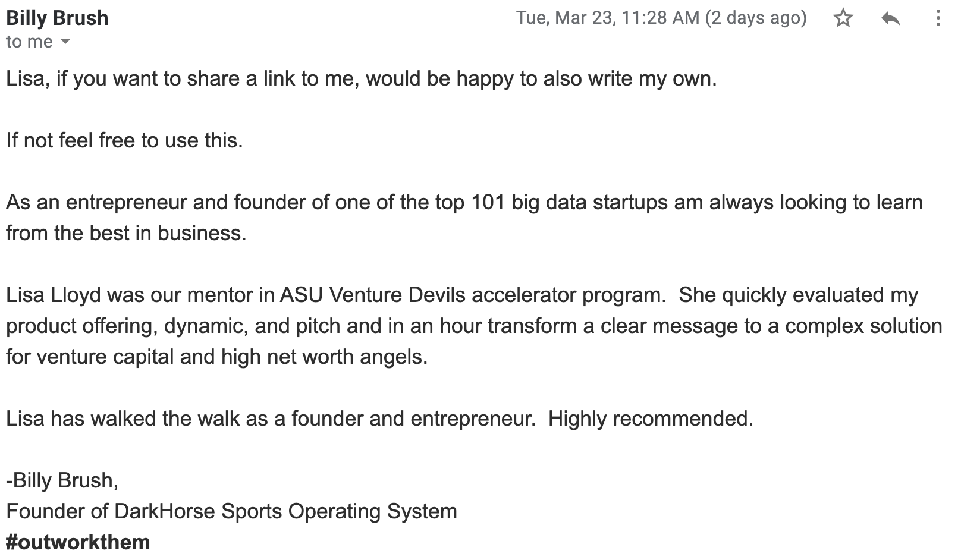Click "(2 days ago)" relative date text
961x560 pixels.
point(756,18)
